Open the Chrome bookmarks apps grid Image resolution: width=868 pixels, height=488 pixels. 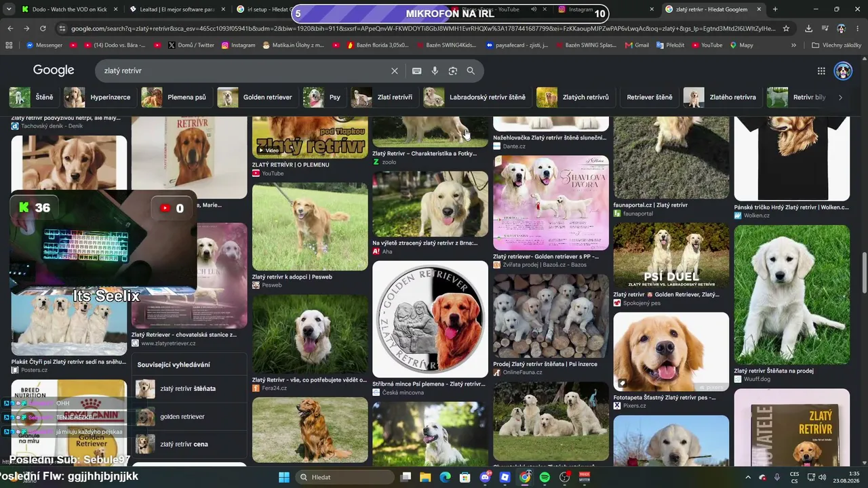point(9,45)
